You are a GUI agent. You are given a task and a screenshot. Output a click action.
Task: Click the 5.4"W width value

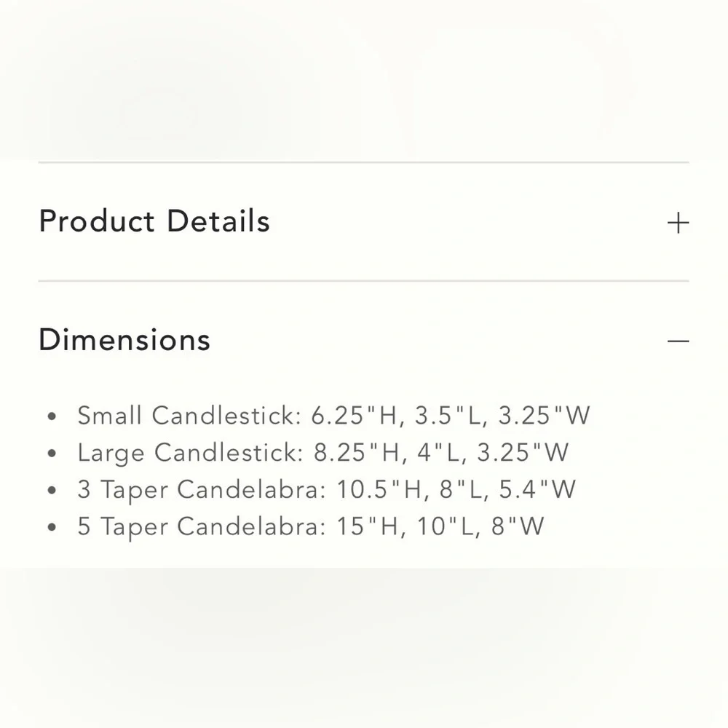pos(537,489)
